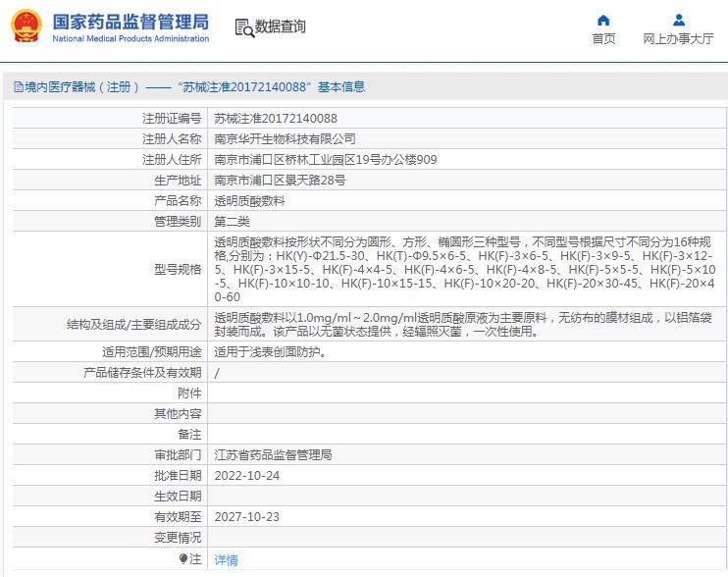Click the 其他内容 row label
This screenshot has height=577, width=728.
(178, 413)
